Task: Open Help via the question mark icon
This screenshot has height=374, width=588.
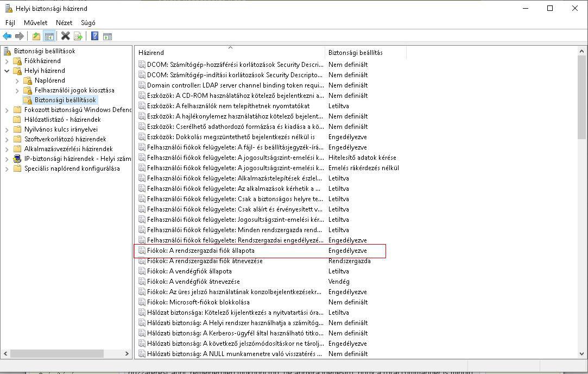Action: 95,36
